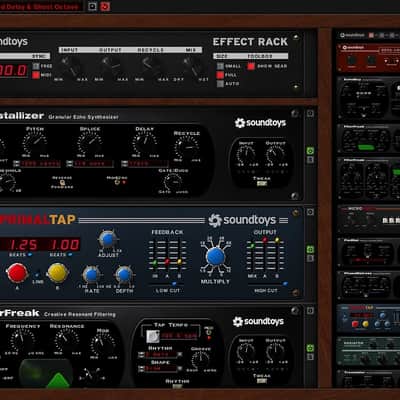Image resolution: width=400 pixels, height=400 pixels.
Task: Toggle PrimalTap green power button
Action: [x=310, y=249]
